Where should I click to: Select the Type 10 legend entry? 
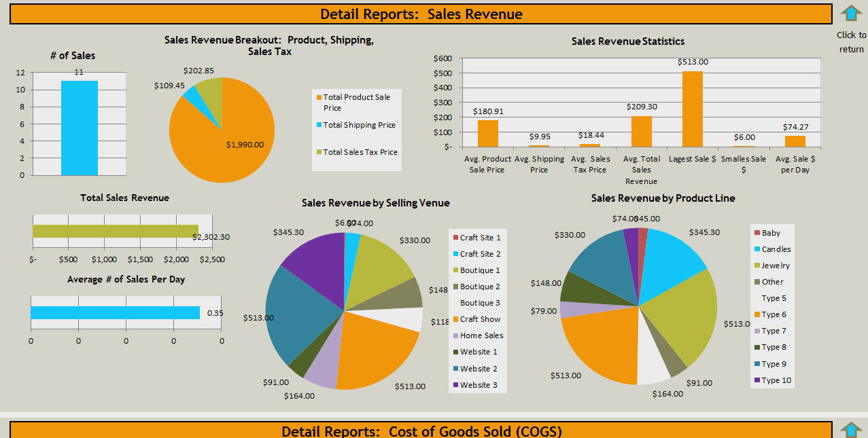point(776,380)
